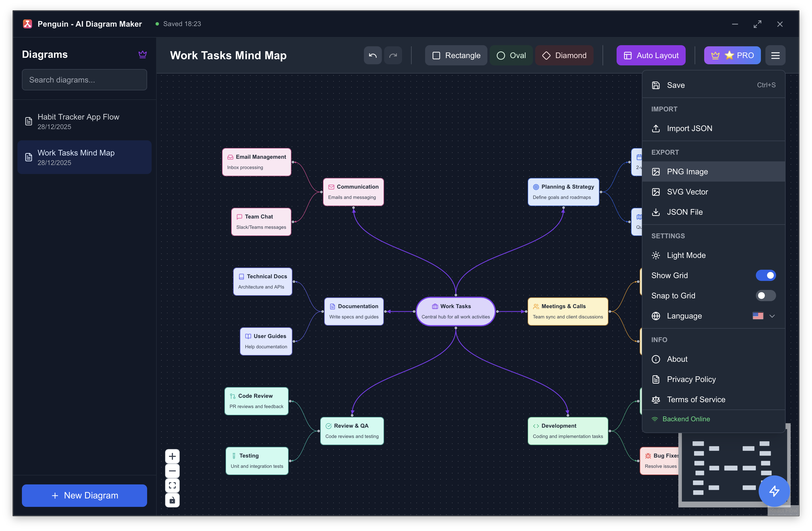Click the undo arrow button

coord(373,55)
